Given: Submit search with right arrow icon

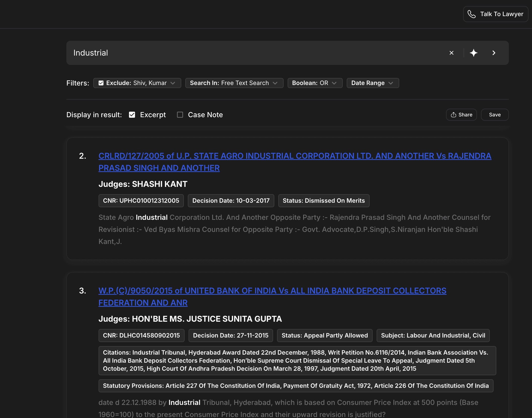Looking at the screenshot, I should click(x=494, y=53).
